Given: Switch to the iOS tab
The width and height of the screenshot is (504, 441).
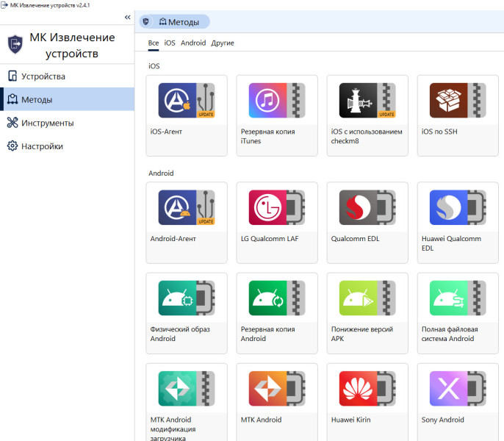Looking at the screenshot, I should point(170,43).
